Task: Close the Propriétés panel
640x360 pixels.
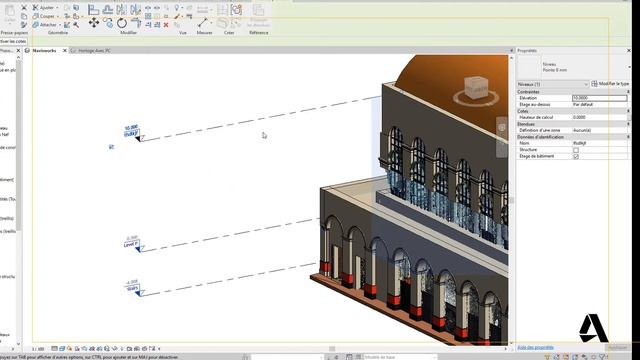Action: tap(629, 51)
